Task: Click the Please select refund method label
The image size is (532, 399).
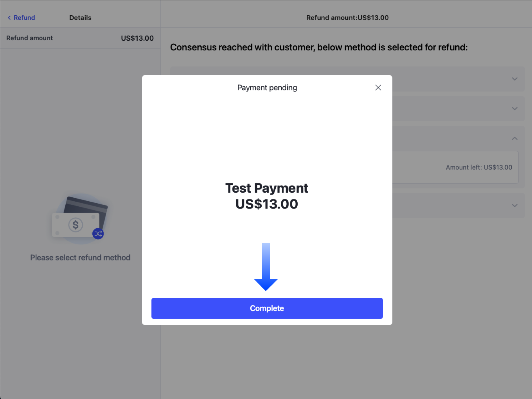Action: point(80,257)
